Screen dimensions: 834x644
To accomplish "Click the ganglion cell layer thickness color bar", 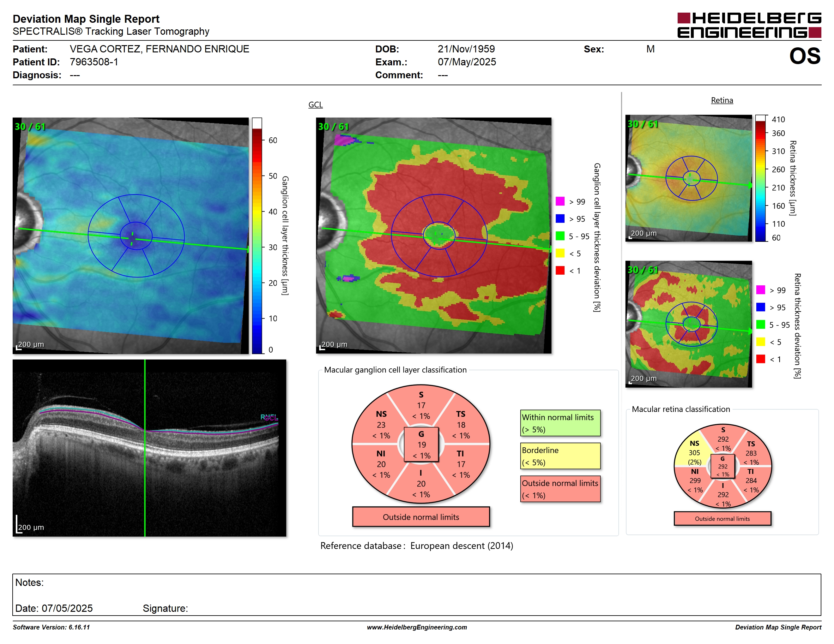I will [257, 236].
